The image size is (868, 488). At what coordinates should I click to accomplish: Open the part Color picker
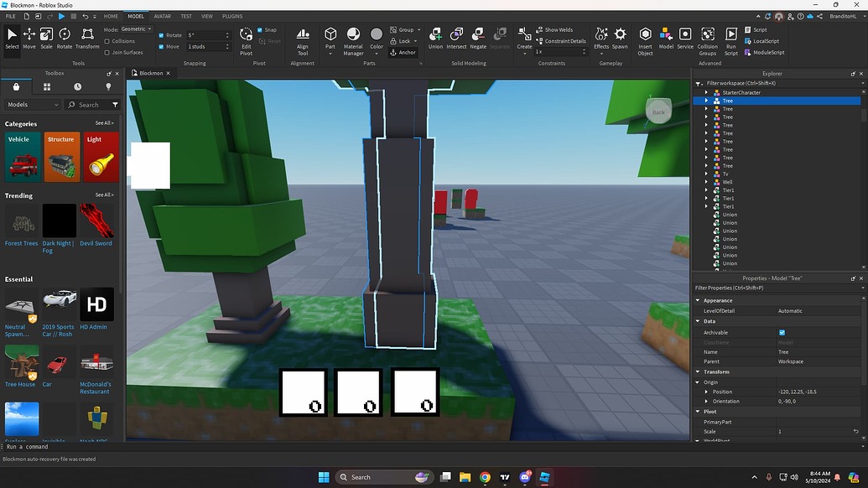click(377, 41)
